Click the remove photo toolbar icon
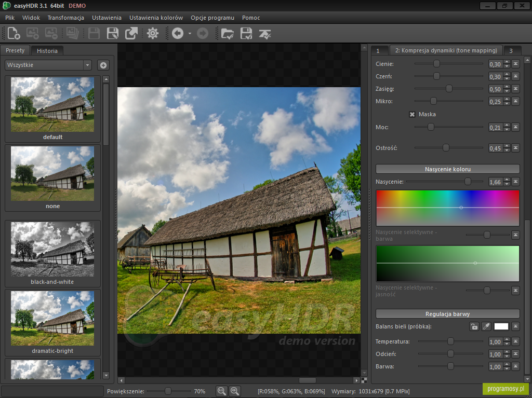 [x=51, y=33]
